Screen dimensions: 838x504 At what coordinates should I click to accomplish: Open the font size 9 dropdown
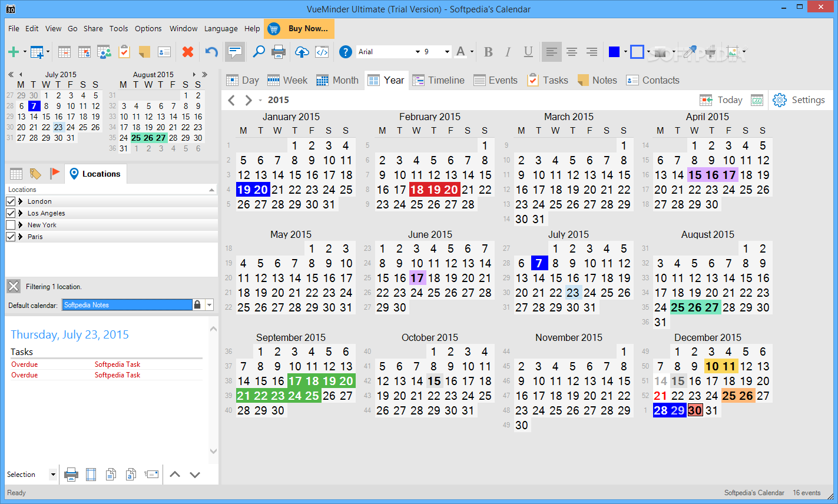[447, 52]
